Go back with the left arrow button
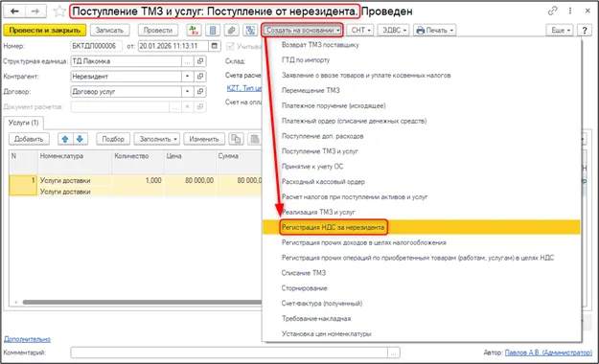 15,11
